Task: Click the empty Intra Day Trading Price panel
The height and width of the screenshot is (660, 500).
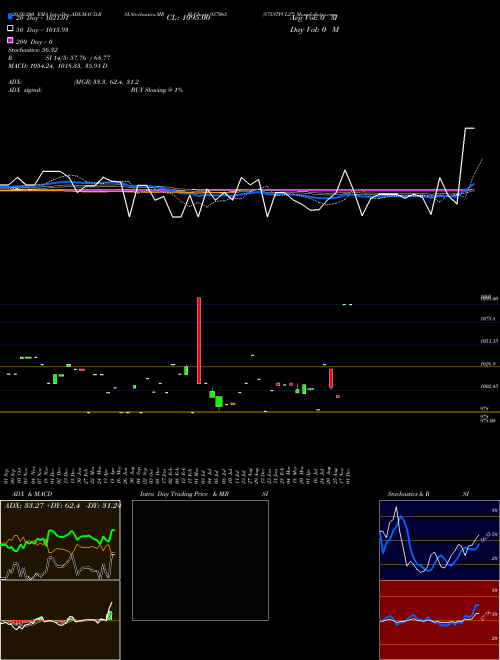Action: click(x=200, y=560)
